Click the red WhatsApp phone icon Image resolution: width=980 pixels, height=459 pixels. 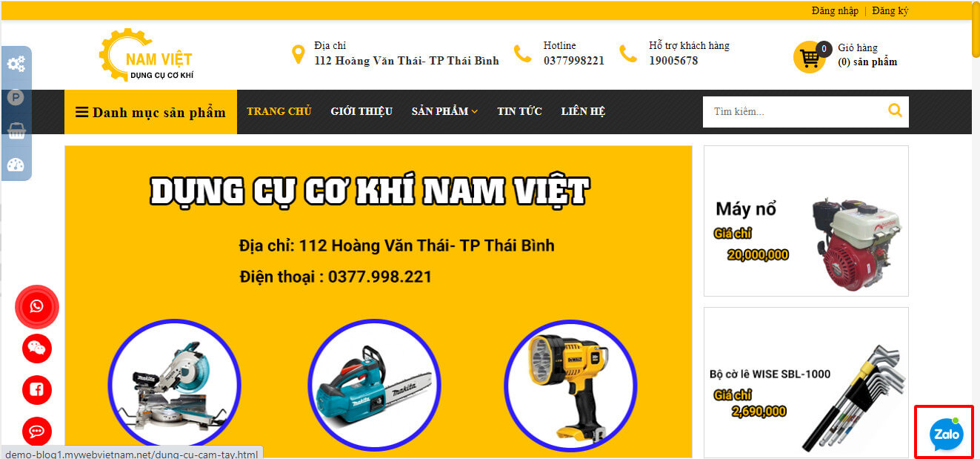(37, 306)
